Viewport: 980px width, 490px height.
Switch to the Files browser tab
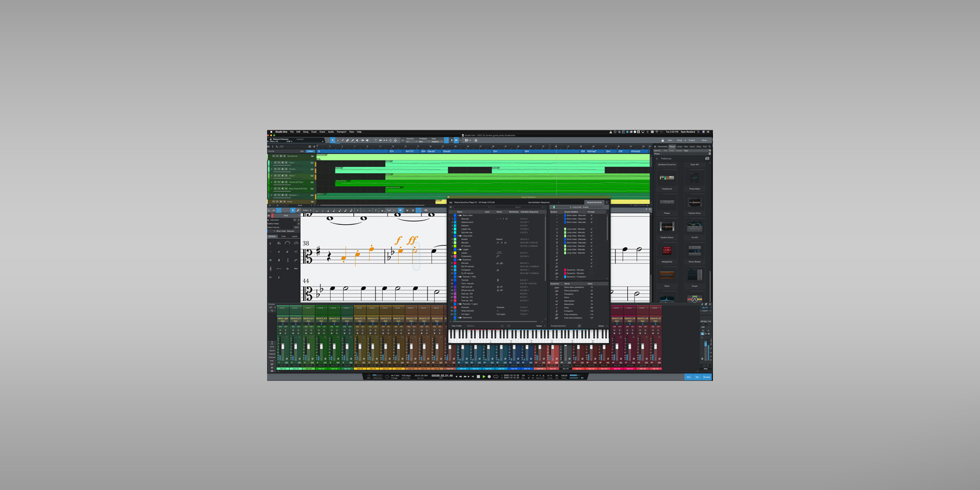point(686,146)
